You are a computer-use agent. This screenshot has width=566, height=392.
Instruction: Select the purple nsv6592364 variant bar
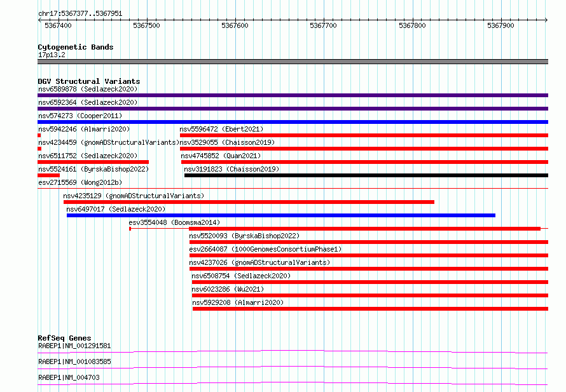pyautogui.click(x=293, y=109)
